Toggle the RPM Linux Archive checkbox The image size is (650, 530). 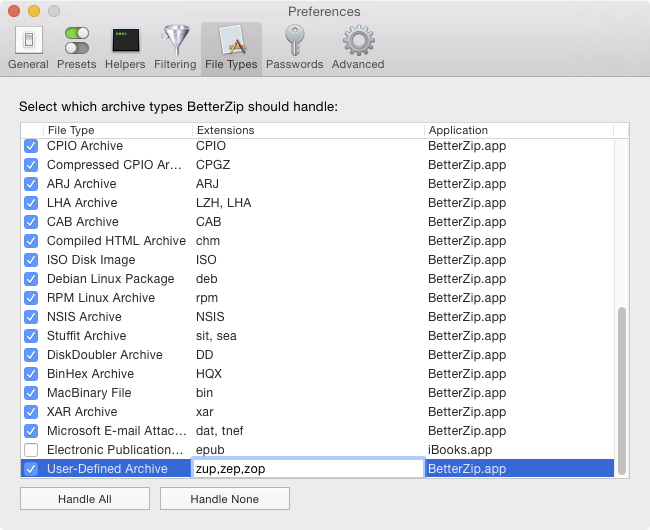(31, 298)
